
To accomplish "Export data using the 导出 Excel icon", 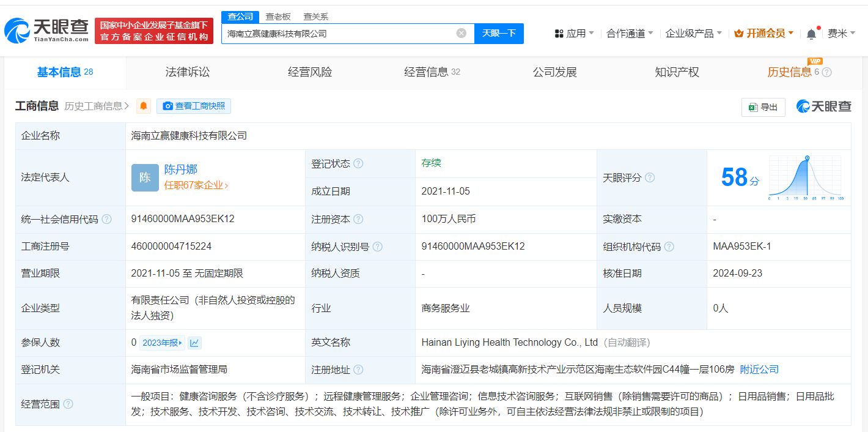I will (x=763, y=106).
